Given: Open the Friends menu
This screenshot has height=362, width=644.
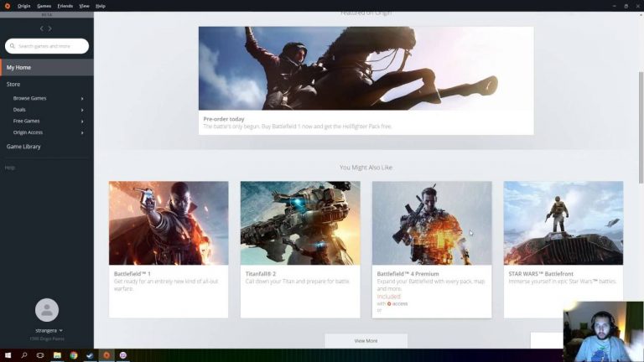Looking at the screenshot, I should (65, 6).
